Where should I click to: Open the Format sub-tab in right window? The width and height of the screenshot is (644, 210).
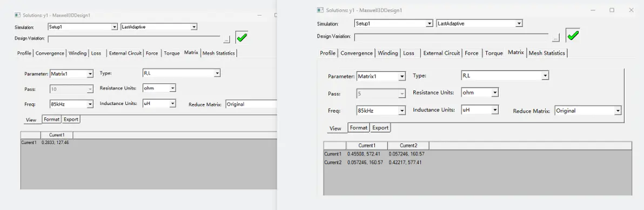tap(359, 128)
